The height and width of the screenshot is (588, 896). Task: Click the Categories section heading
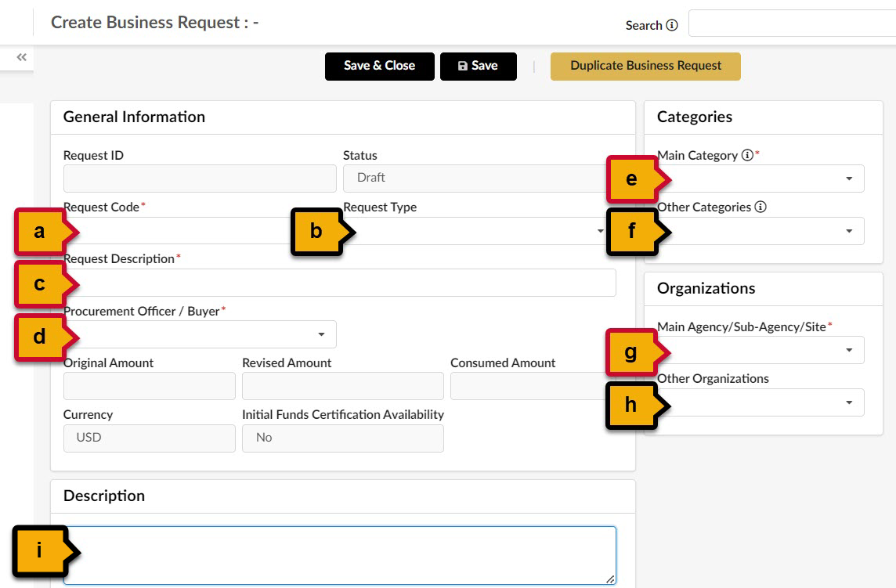694,117
